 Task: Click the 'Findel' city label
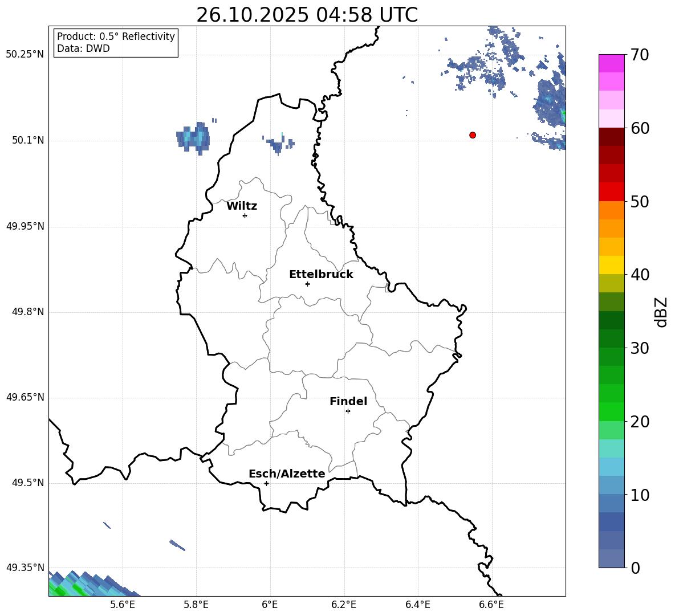[x=348, y=402]
